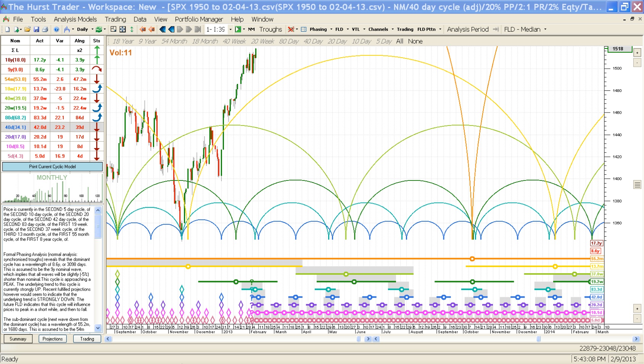The width and height of the screenshot is (644, 364).
Task: Click the Print Current Cyclic Model button
Action: click(52, 167)
